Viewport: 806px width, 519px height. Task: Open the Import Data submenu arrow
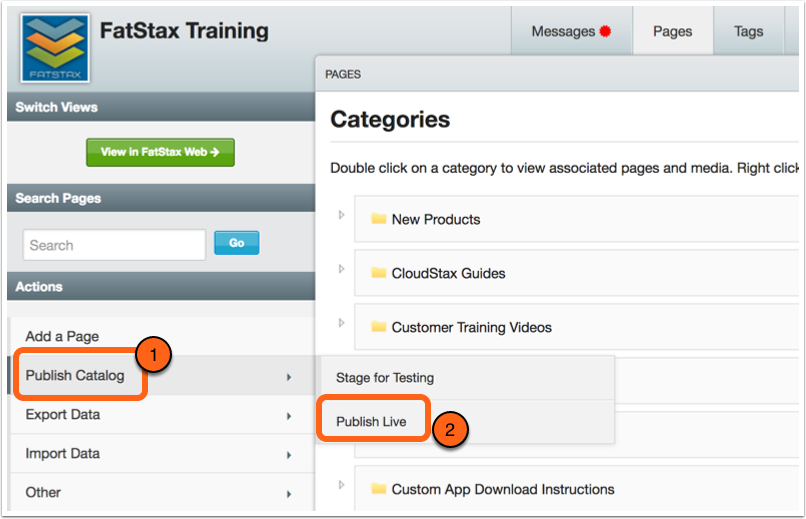(289, 455)
